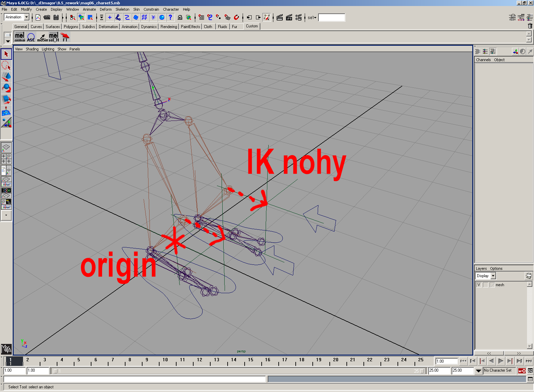Switch to the Rendering shelf tab

169,27
